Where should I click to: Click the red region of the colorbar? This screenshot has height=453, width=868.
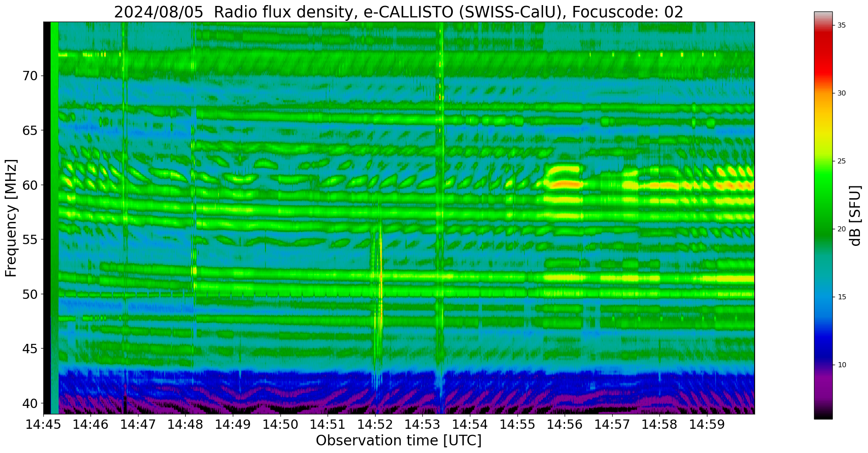(823, 55)
